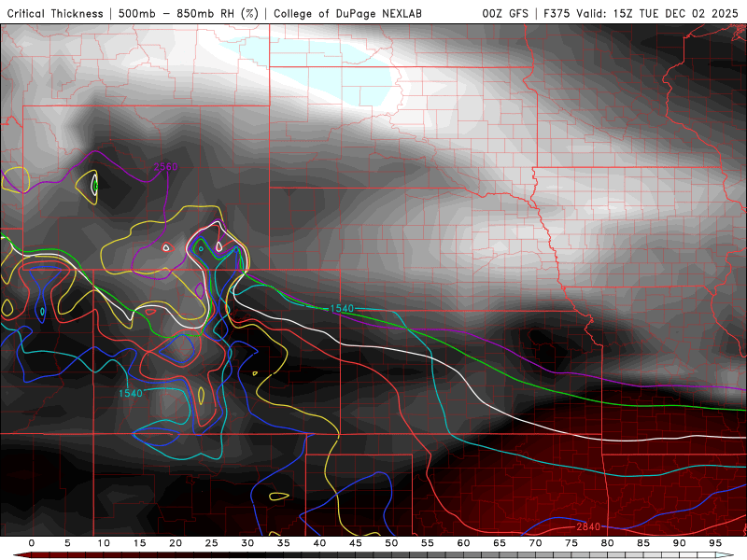Click the '70' colorbar tick label

(535, 543)
